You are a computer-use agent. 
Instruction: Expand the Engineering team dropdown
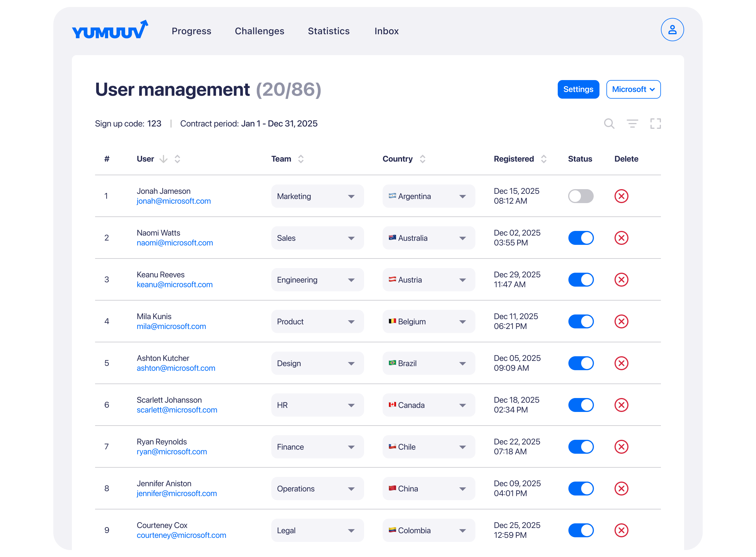coord(317,280)
